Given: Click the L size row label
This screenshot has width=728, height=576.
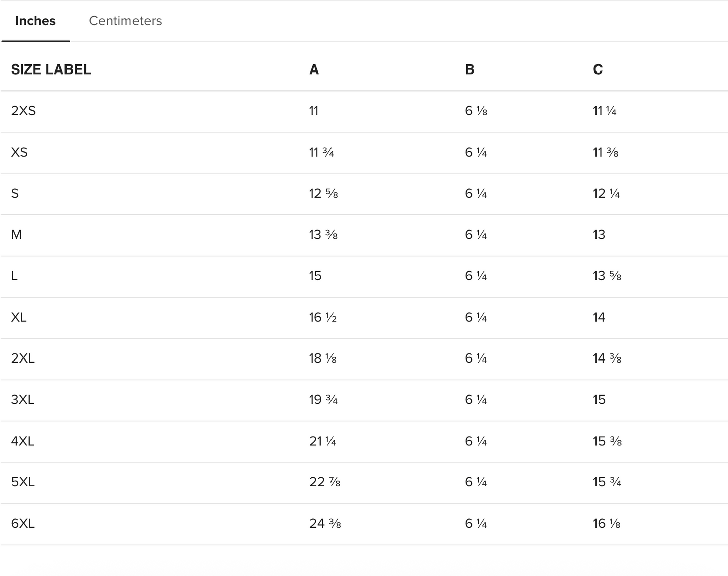Looking at the screenshot, I should (x=14, y=276).
